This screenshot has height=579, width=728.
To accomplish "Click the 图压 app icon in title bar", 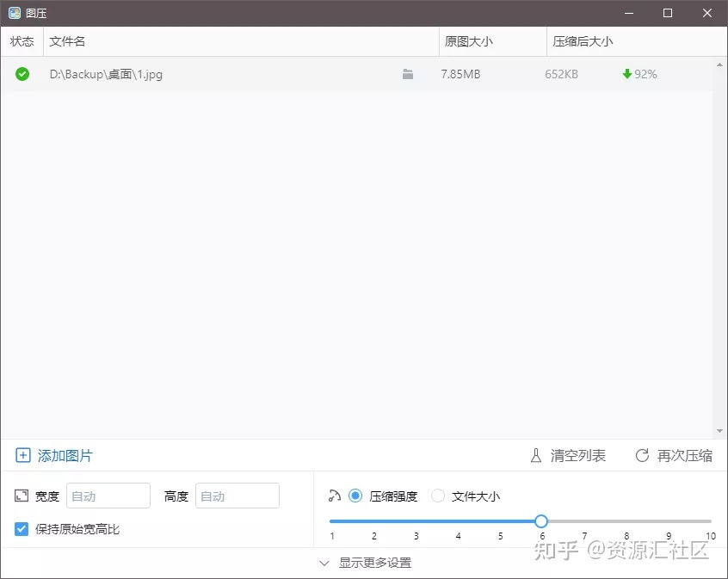I will (x=15, y=13).
